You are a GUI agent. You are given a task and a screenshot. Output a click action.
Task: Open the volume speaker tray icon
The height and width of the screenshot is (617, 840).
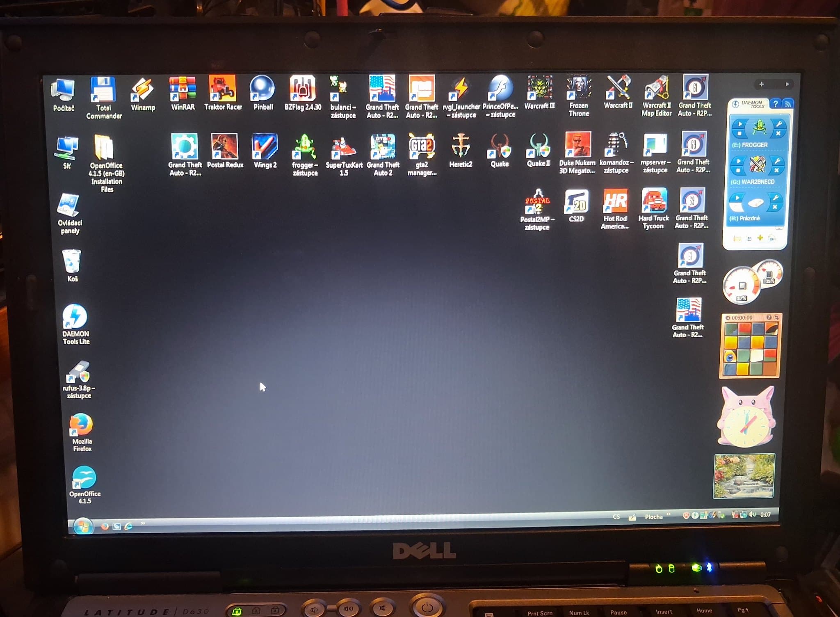tap(752, 514)
